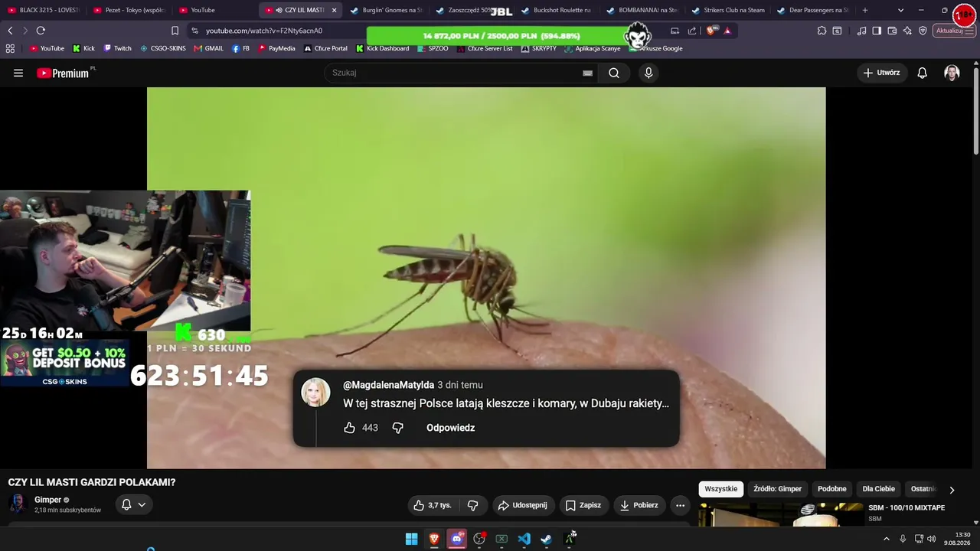Like the video with 3,7 tys. likes
980x551 pixels.
(x=433, y=505)
